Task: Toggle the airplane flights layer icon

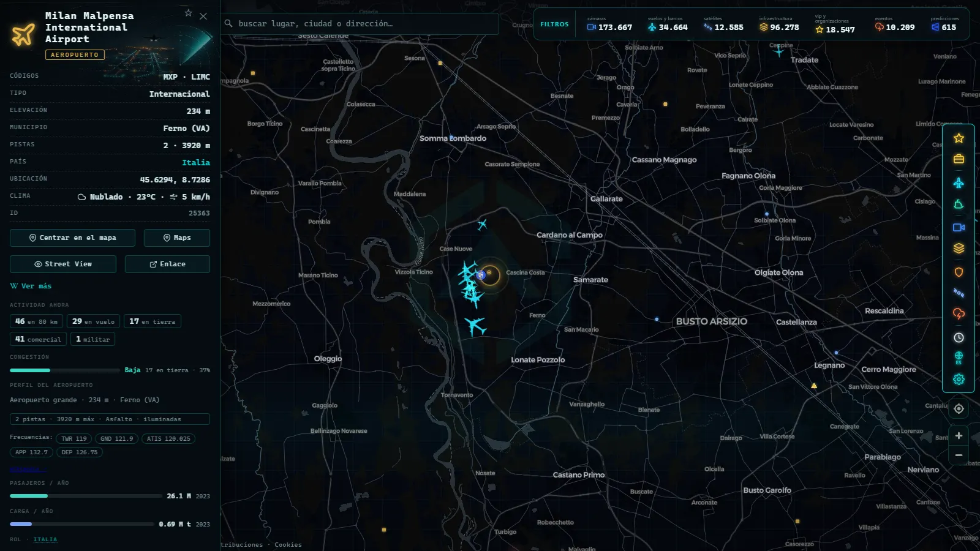Action: 959,182
